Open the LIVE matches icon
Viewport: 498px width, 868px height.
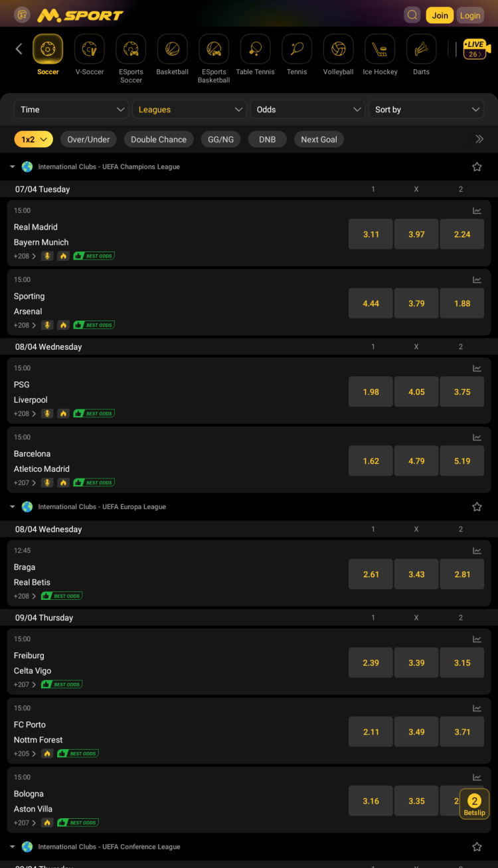coord(476,49)
